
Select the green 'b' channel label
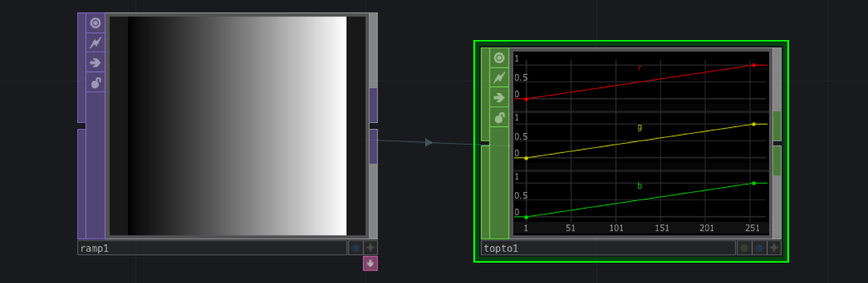639,186
